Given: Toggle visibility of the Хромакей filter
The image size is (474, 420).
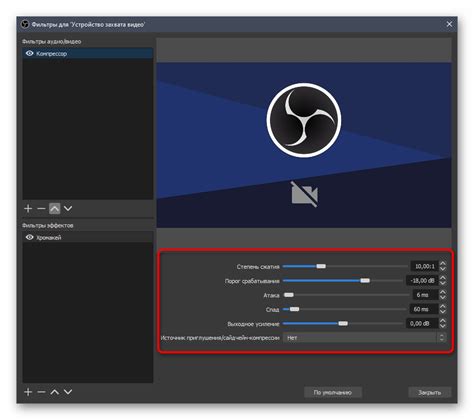Looking at the screenshot, I should (x=30, y=237).
